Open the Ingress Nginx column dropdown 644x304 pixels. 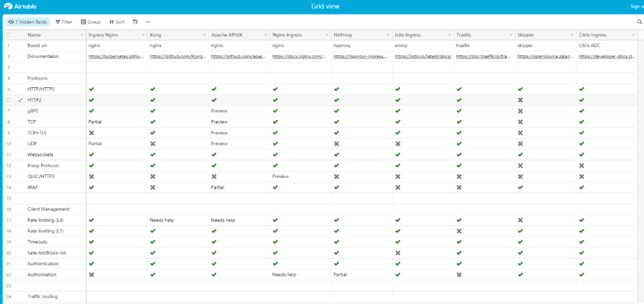[143, 35]
